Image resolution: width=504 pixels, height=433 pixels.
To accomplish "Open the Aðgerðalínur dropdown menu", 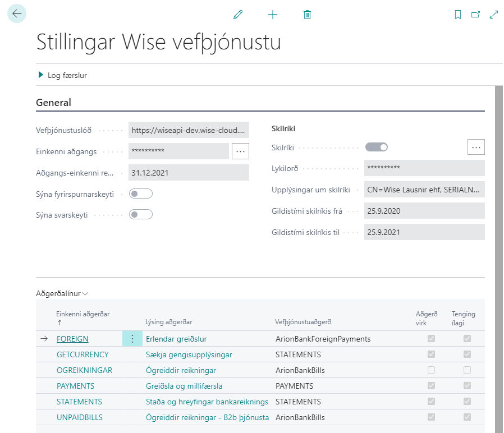I will pos(62,293).
